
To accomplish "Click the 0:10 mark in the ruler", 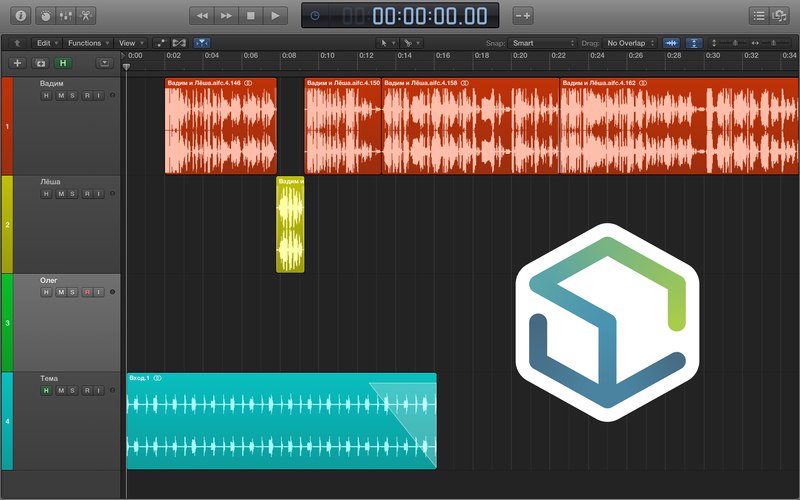I will pos(327,55).
